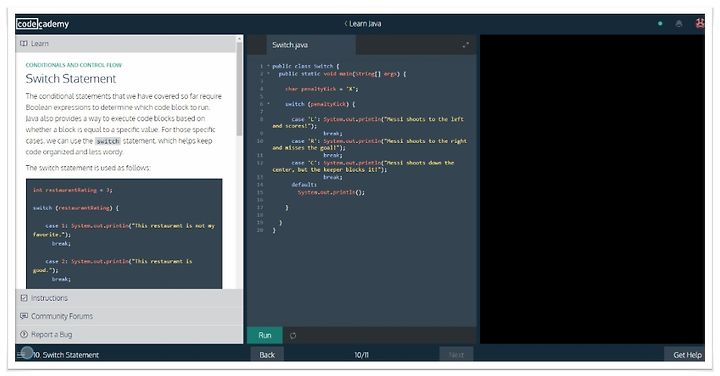The height and width of the screenshot is (376, 720).
Task: Place cursor on empty System.out.println() line 15
Action: click(x=331, y=192)
